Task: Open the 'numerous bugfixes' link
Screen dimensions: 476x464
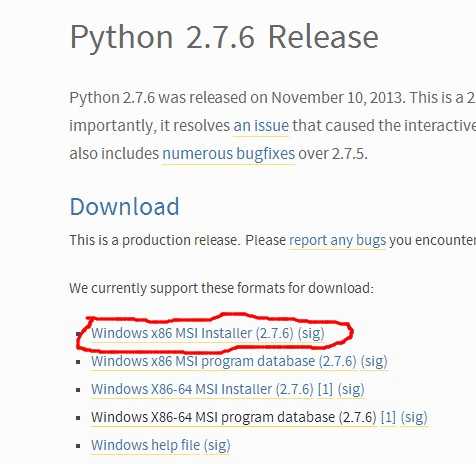Action: [229, 154]
